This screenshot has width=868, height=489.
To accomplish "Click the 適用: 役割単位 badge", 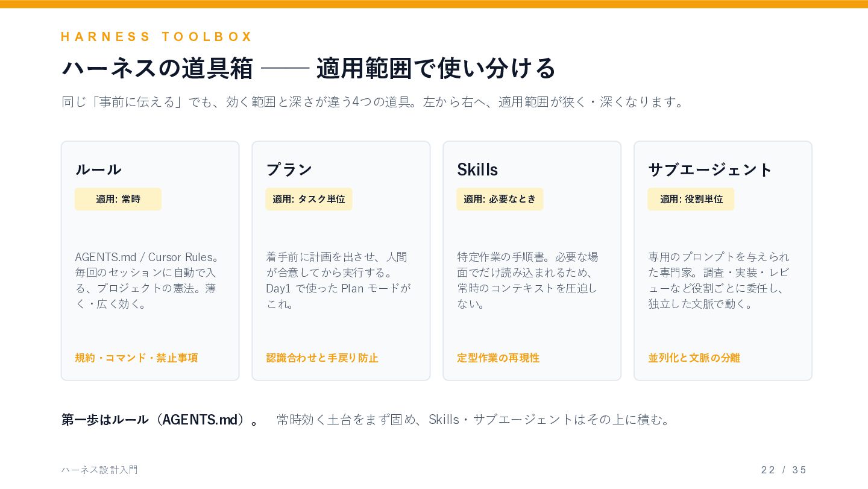I will tap(691, 199).
